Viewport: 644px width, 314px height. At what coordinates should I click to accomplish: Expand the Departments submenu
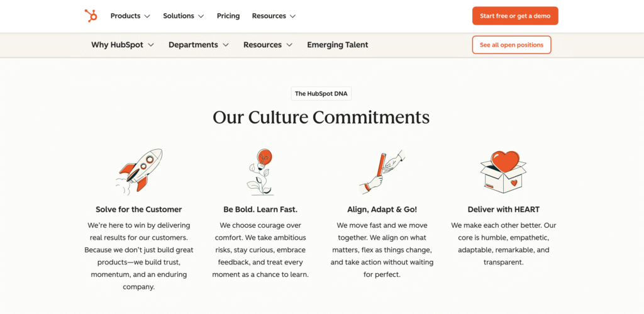tap(199, 45)
